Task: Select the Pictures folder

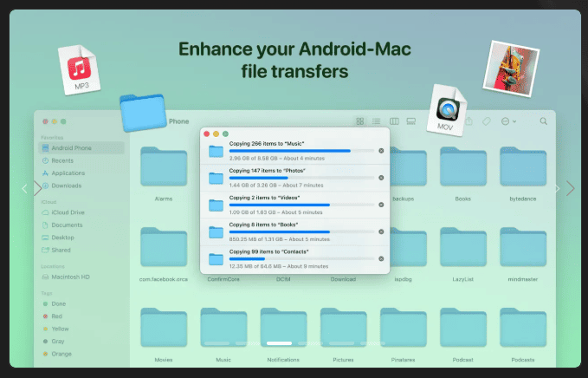Action: (x=343, y=328)
